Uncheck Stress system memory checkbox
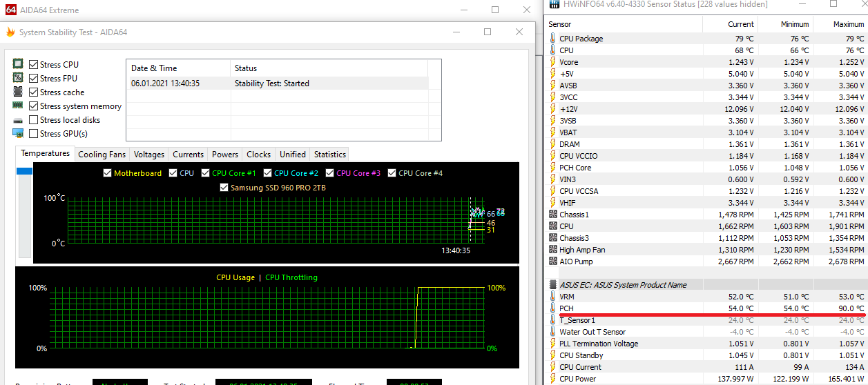868x385 pixels. 33,106
